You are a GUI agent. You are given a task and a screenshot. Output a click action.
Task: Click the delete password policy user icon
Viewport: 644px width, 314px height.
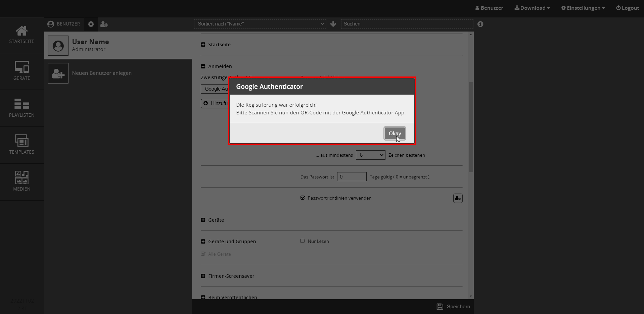(x=458, y=198)
